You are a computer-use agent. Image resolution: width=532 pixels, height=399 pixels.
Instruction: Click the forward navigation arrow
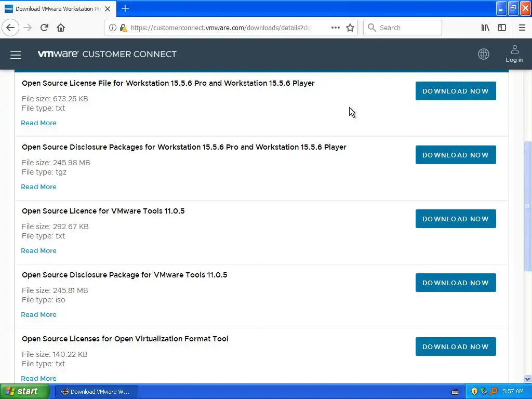(x=28, y=28)
